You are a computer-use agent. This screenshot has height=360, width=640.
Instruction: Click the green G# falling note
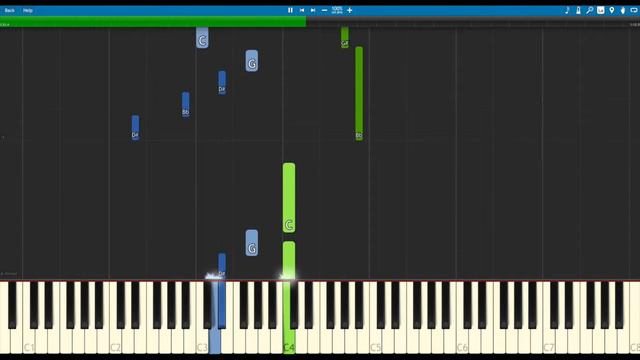[x=345, y=37]
